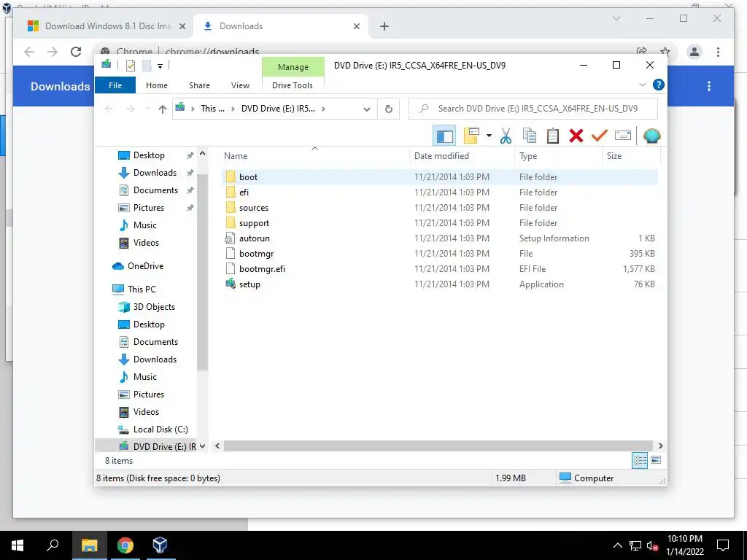This screenshot has height=560, width=747.
Task: Open the address bar history dropdown
Action: click(366, 109)
